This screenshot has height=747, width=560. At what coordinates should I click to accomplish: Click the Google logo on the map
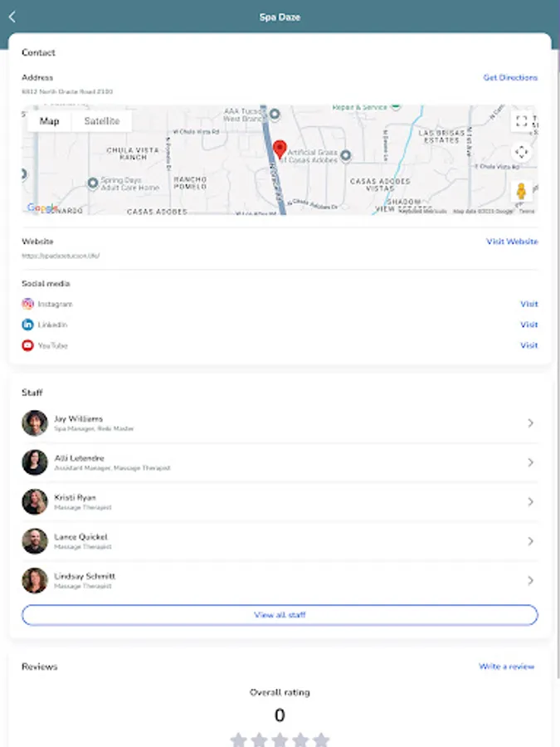(42, 207)
